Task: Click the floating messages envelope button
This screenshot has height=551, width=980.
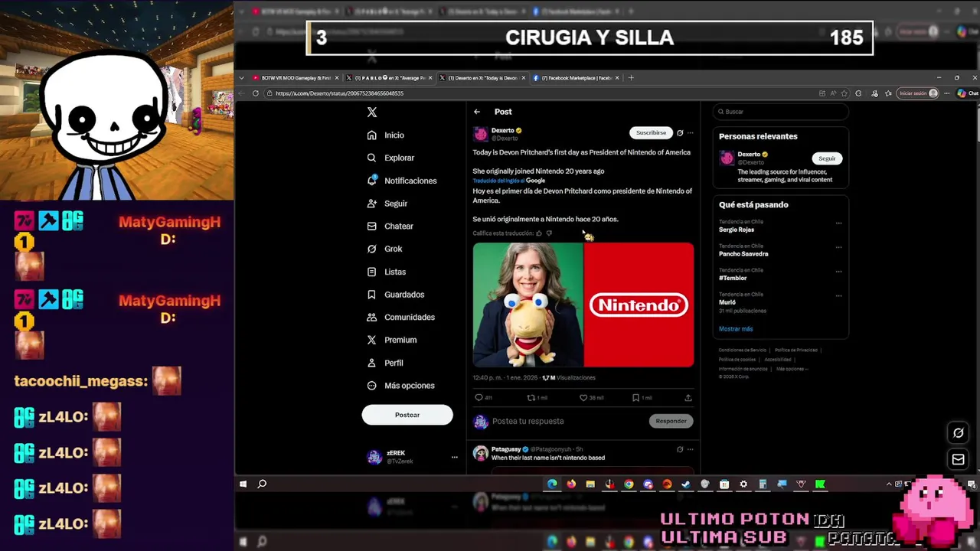Action: pyautogui.click(x=958, y=459)
